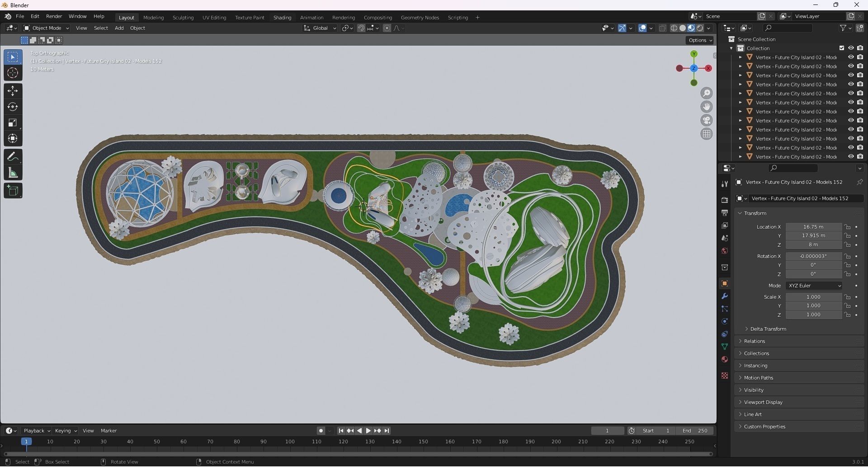Click the outliner search field
The width and height of the screenshot is (868, 470).
[787, 28]
